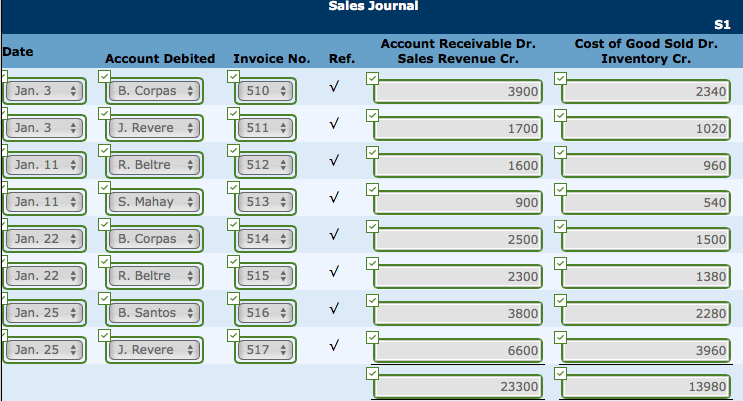Click the green check icon above B. Santos

coord(104,298)
